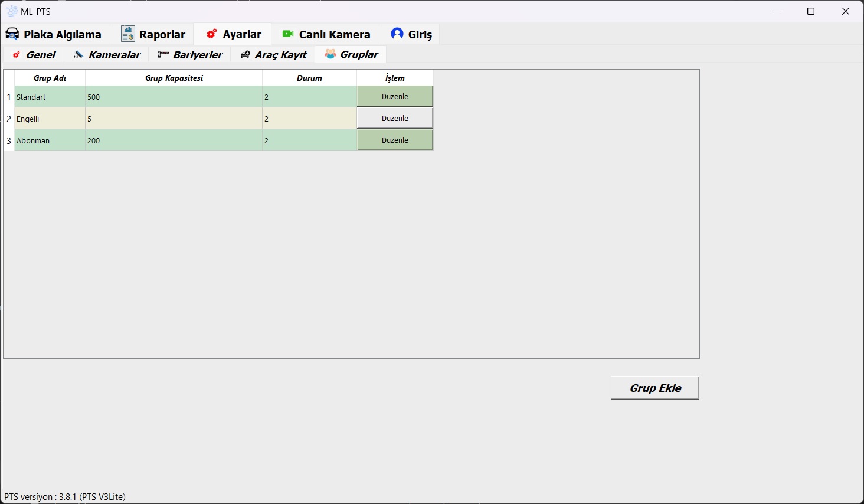The height and width of the screenshot is (504, 864).
Task: Click the İşlem column header
Action: pyautogui.click(x=395, y=78)
